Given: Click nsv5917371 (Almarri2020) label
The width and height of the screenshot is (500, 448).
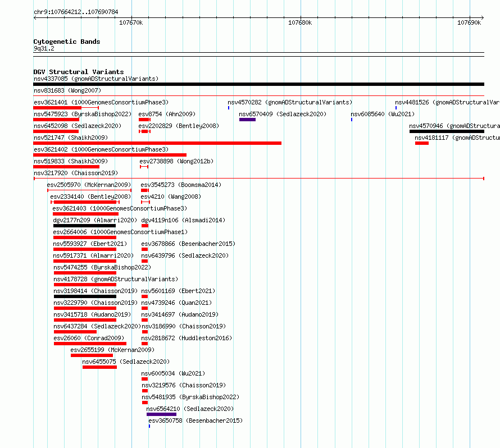Looking at the screenshot, I should click(93, 255).
